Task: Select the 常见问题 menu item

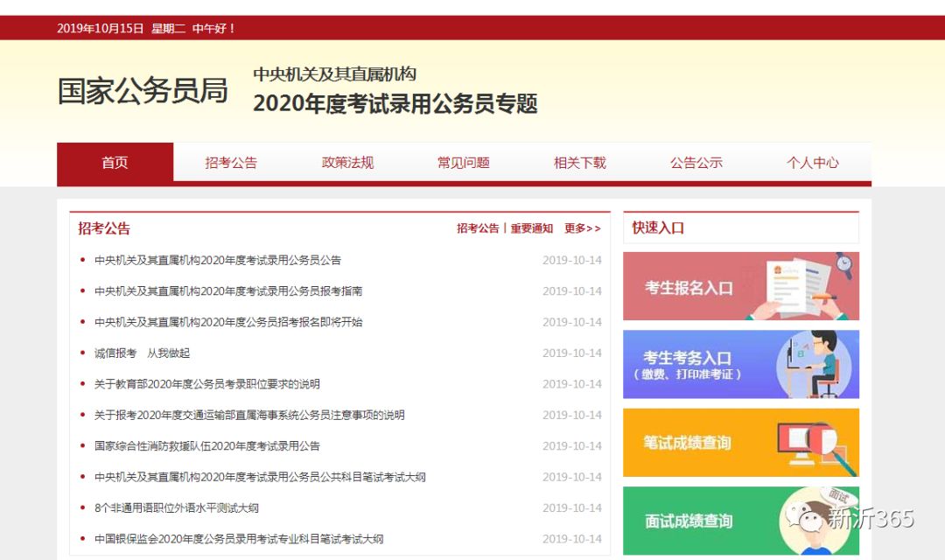Action: click(x=464, y=163)
